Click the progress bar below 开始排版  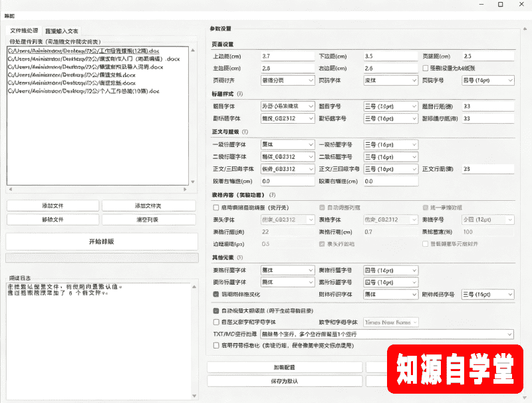point(102,257)
